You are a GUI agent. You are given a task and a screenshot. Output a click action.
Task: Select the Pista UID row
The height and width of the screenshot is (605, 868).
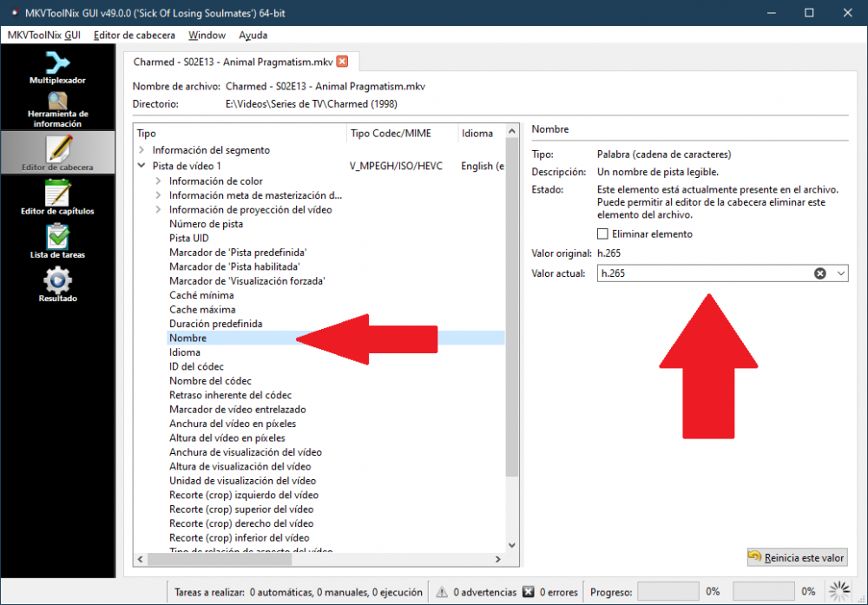point(188,239)
